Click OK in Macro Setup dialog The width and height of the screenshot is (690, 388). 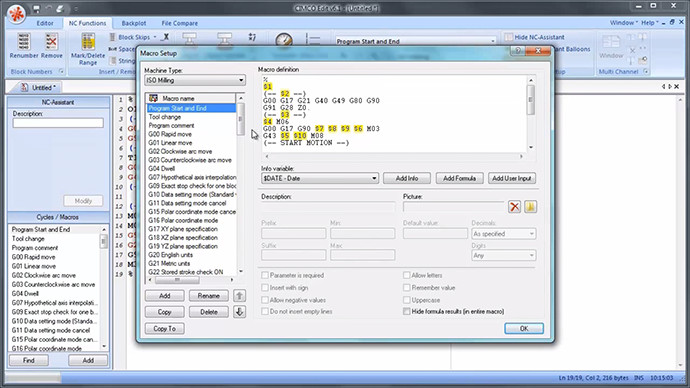pyautogui.click(x=524, y=329)
